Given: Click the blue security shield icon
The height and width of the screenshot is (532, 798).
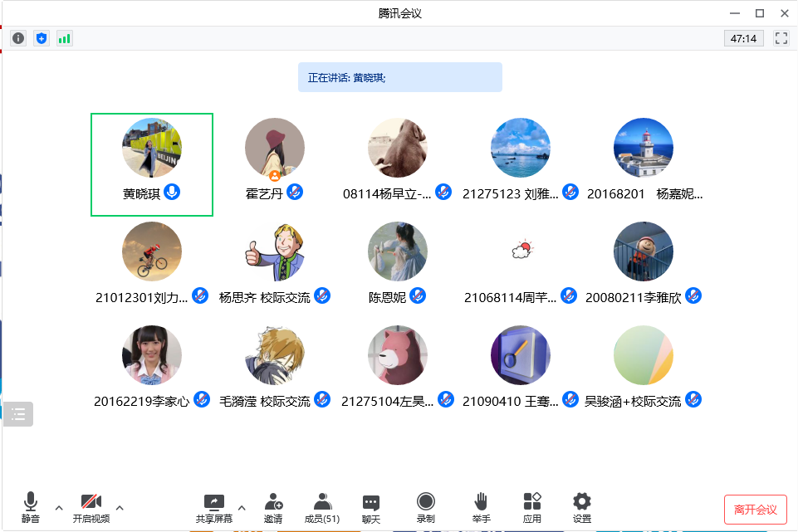Looking at the screenshot, I should 41,38.
